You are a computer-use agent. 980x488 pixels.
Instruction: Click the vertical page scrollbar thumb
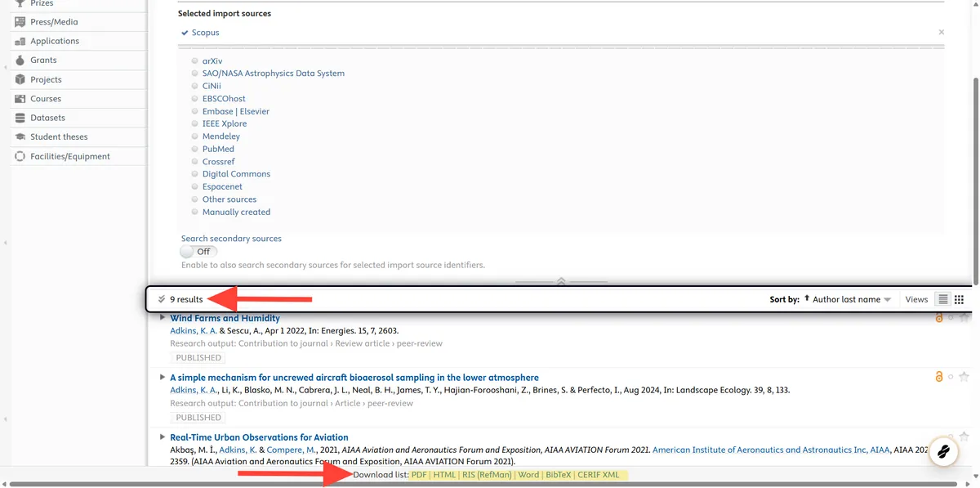(975, 180)
